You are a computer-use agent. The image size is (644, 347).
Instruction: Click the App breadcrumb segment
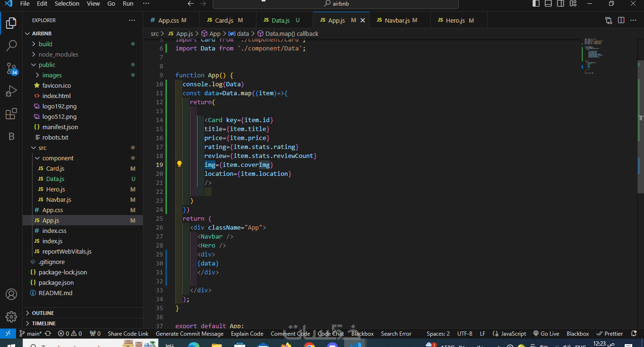point(211,33)
